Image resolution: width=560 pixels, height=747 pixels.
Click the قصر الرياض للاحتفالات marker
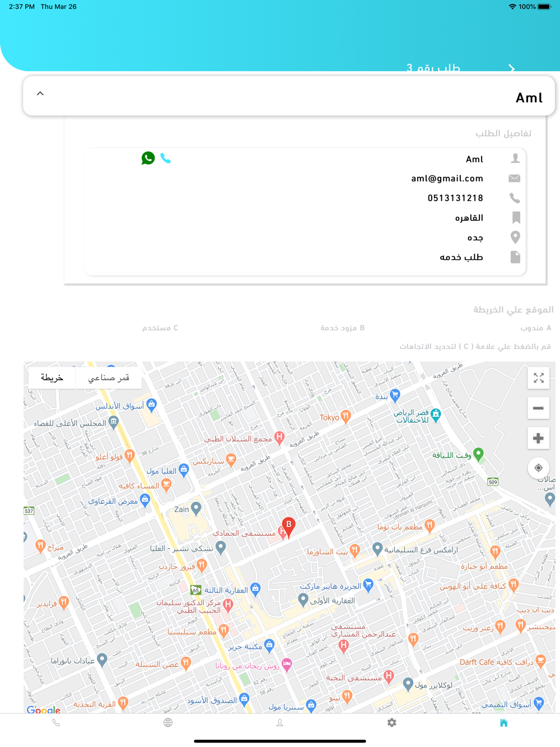tap(436, 414)
